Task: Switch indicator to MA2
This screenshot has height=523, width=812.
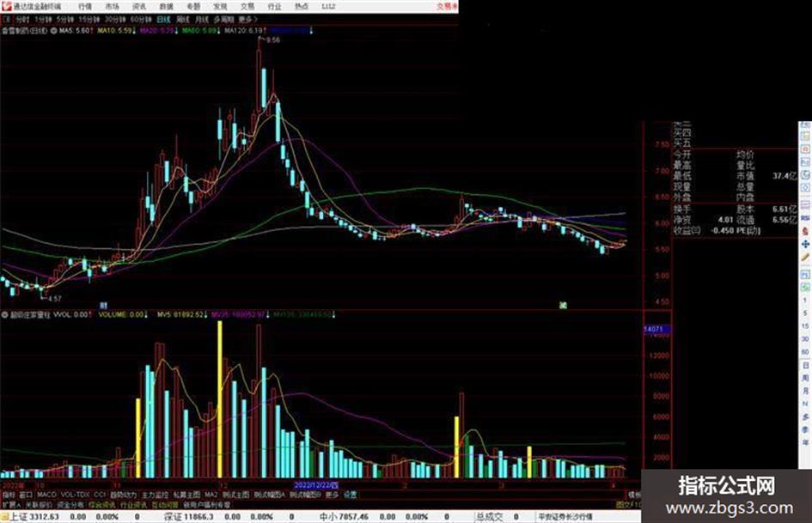Action: pos(211,495)
